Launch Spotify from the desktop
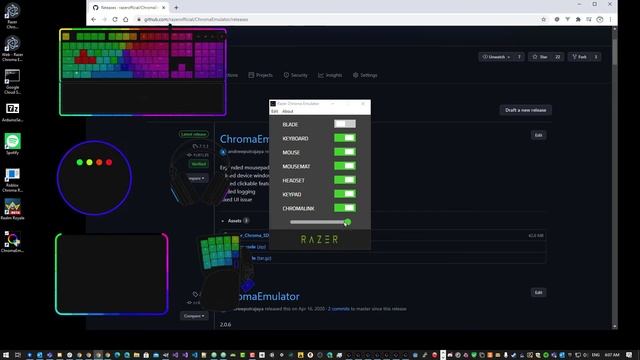 coord(12,144)
